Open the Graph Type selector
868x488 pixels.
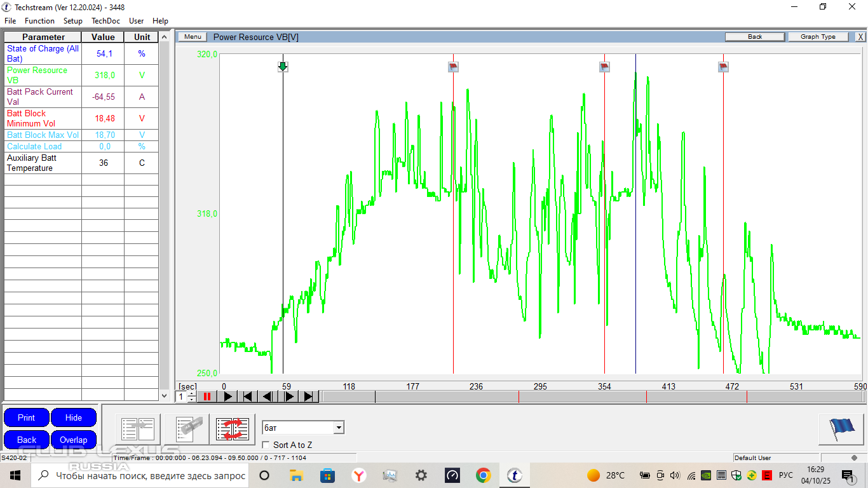click(818, 37)
